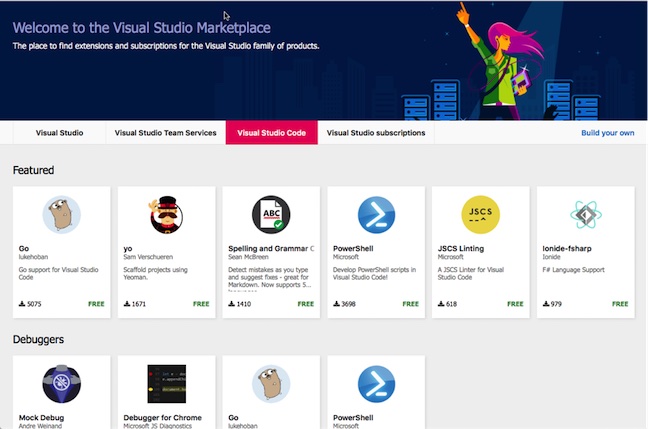This screenshot has width=648, height=429.
Task: Click FREE label on the Go card
Action: [x=96, y=304]
